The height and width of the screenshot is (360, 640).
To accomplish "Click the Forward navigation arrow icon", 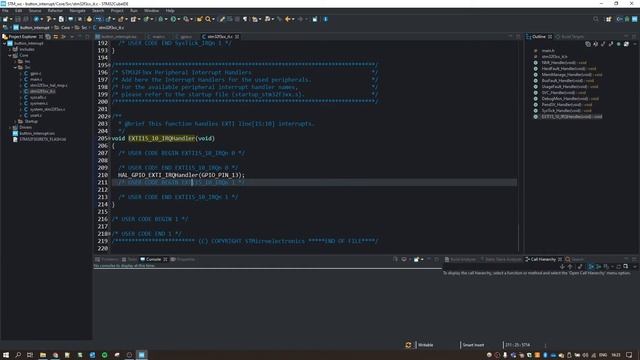I will [x=300, y=19].
